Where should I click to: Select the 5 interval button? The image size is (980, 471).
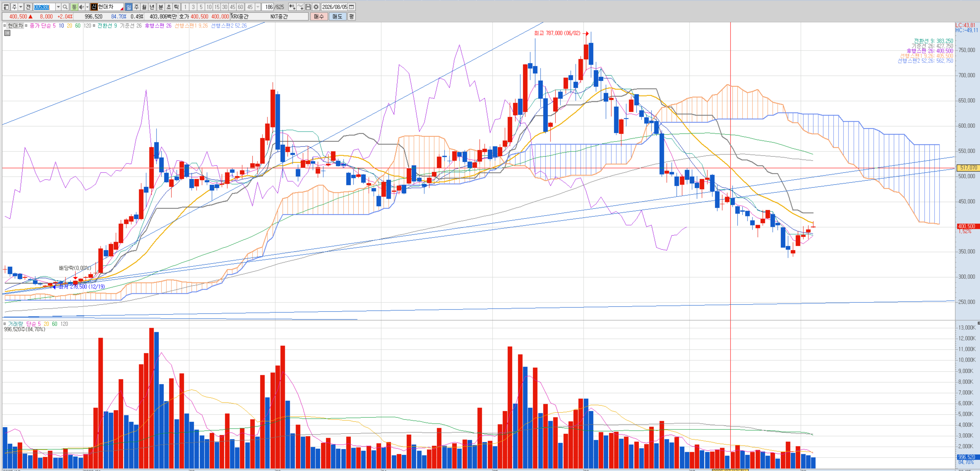click(x=201, y=7)
